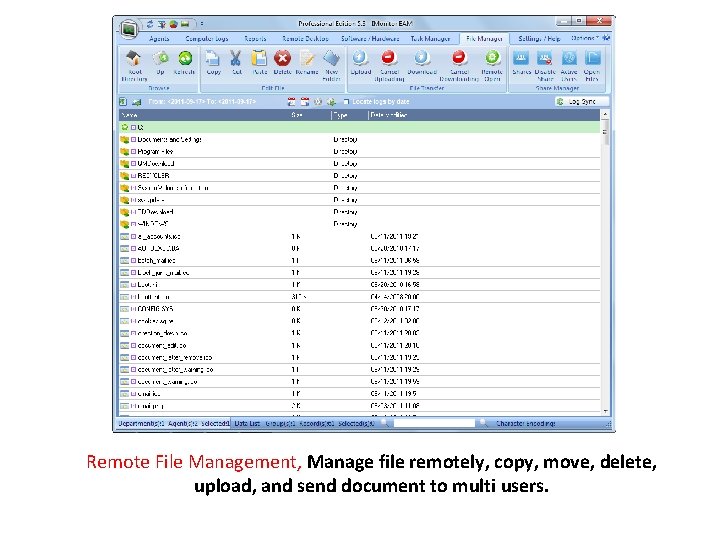Switch to the Computer Logs tab
The image size is (720, 540).
[207, 39]
